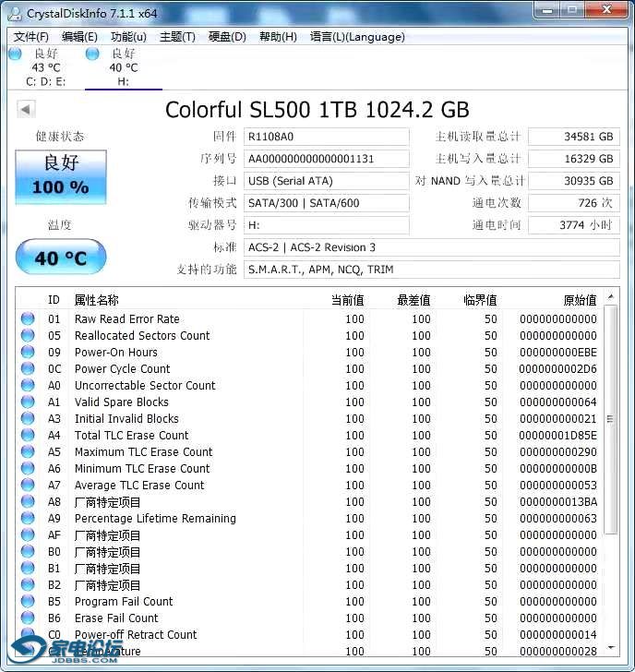Click the attribute list scroll down arrow

click(611, 648)
